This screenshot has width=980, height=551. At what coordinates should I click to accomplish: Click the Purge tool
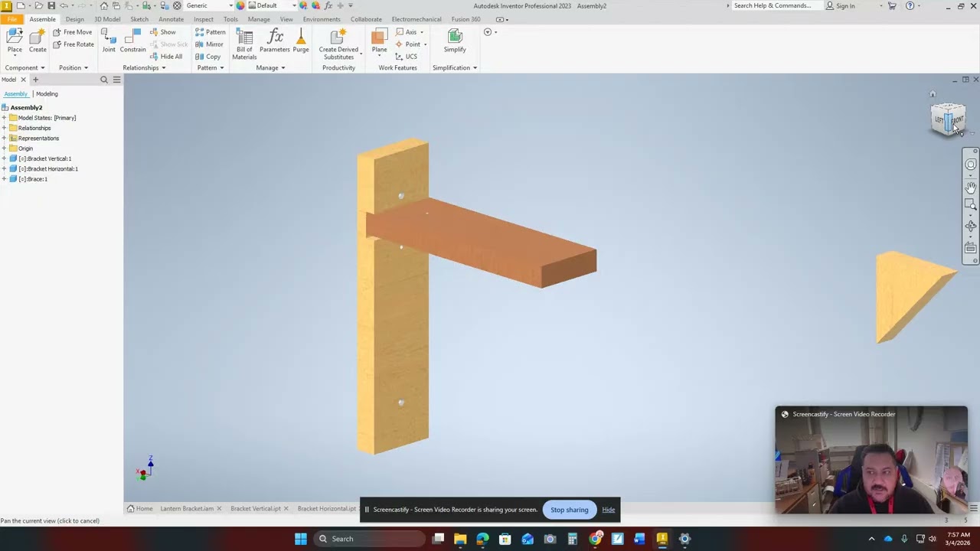point(301,41)
